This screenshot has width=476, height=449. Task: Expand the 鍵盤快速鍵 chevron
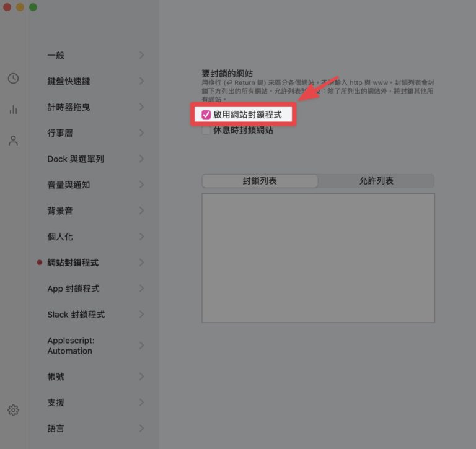[x=141, y=81]
